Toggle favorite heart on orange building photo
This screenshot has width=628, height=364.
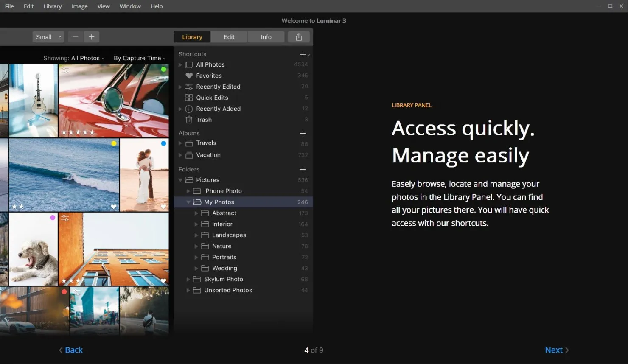(x=163, y=281)
